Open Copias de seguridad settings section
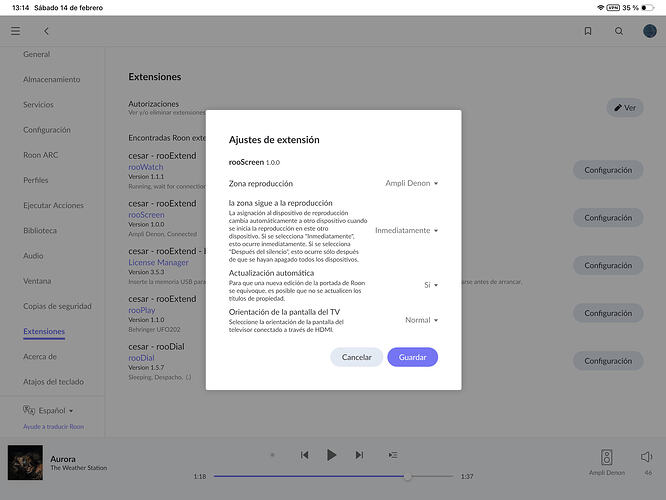This screenshot has height=500, width=666. [x=58, y=306]
